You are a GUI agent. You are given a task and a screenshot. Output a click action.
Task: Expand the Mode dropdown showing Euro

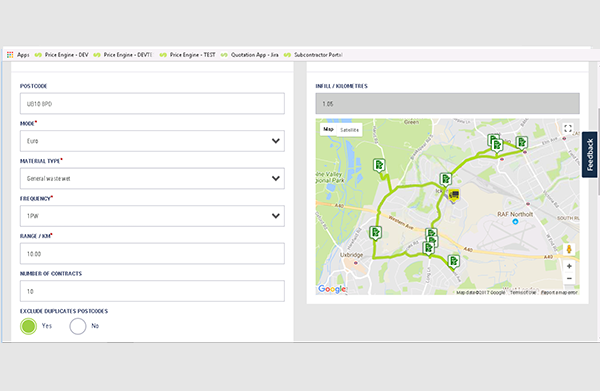tap(152, 141)
